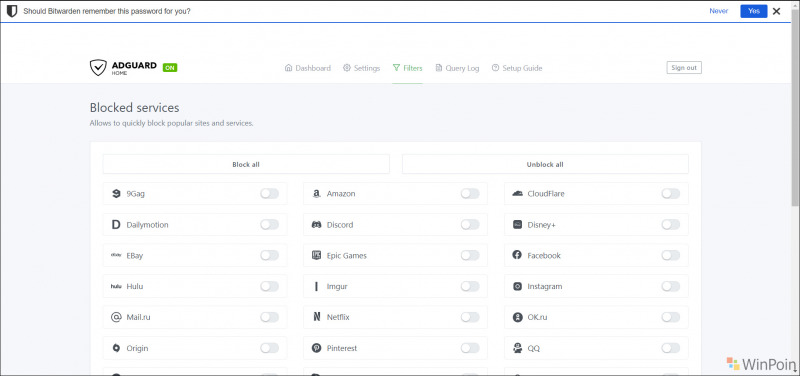Click the Origin logo icon

(116, 348)
